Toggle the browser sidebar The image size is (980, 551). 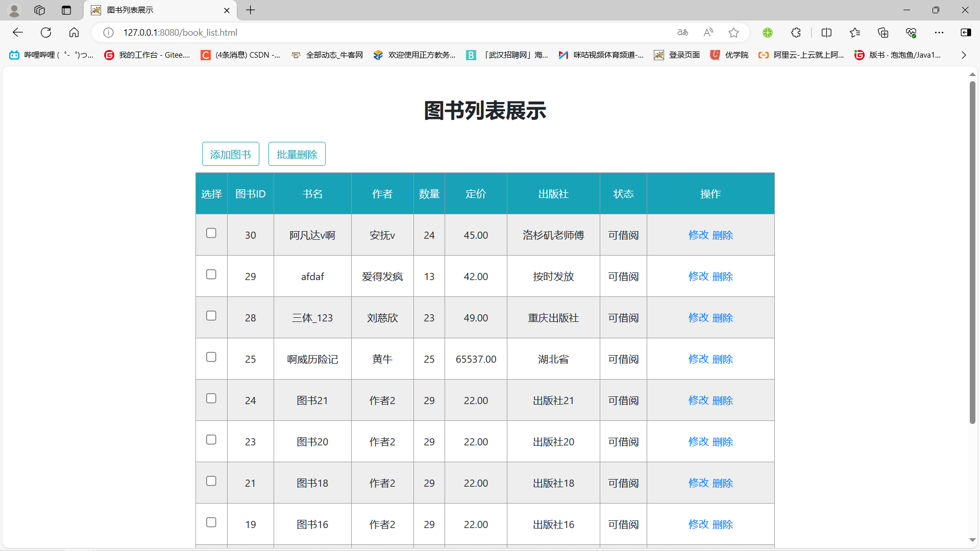(x=966, y=33)
